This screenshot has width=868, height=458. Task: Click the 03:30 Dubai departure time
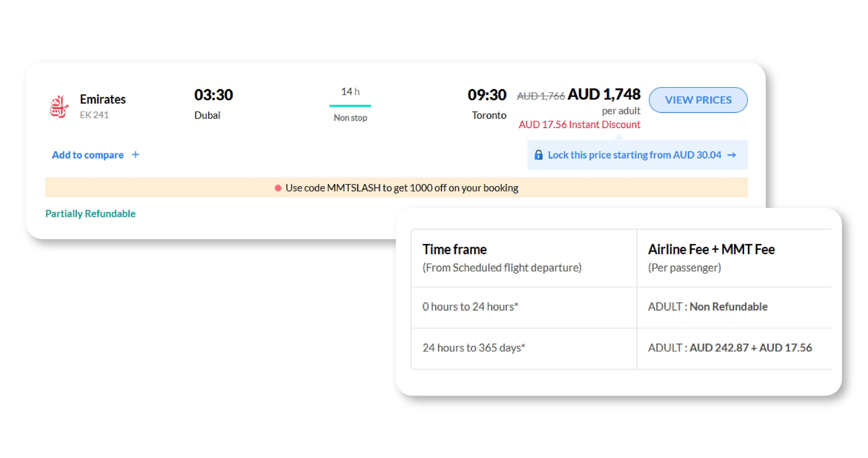213,95
